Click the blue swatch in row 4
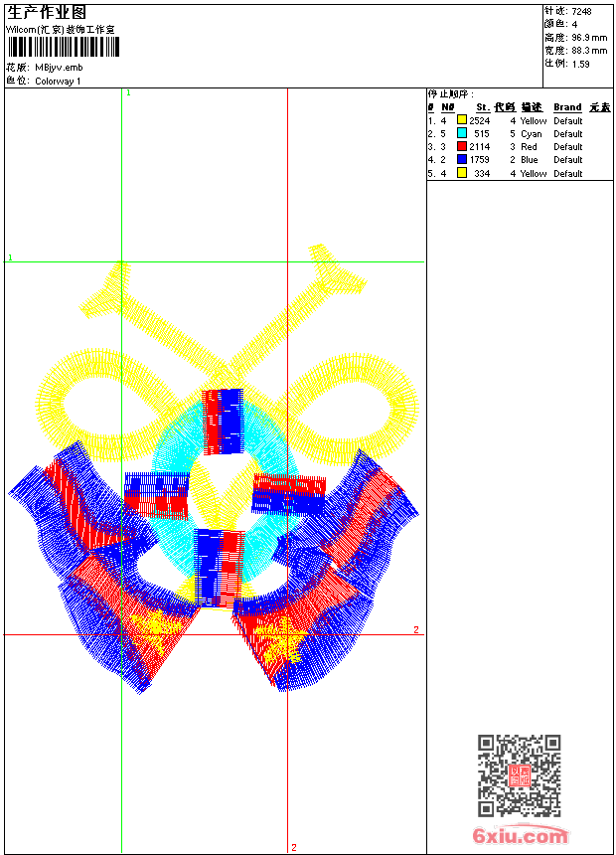 tap(462, 159)
